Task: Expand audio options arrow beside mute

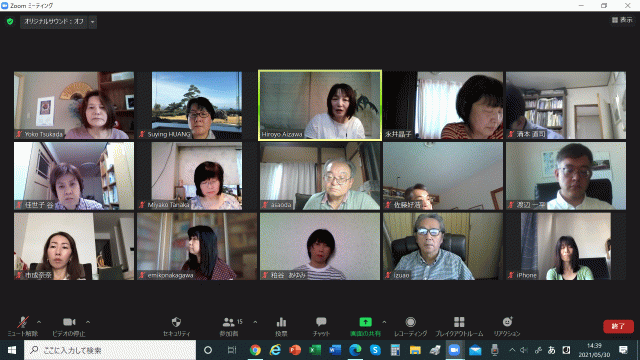Action: pos(39,322)
